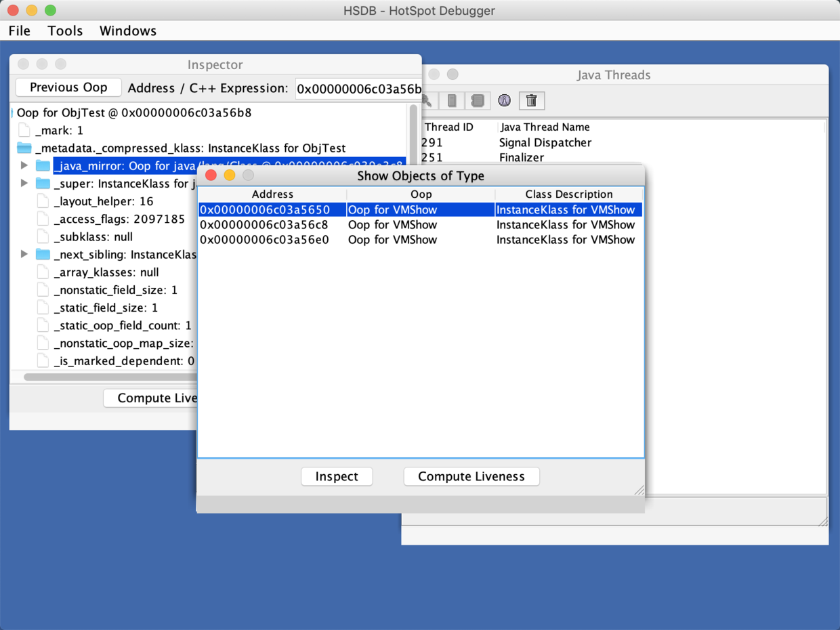Click the file icon next to _mark
This screenshot has width=840, height=630.
[24, 131]
